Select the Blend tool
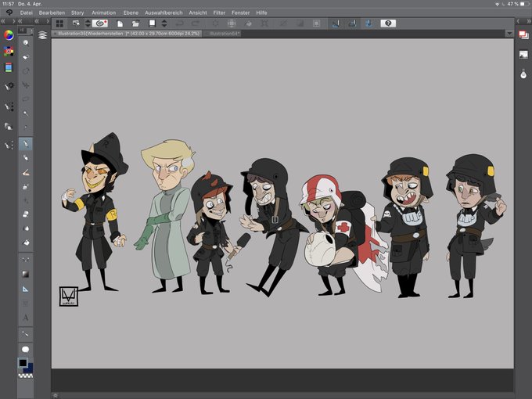532x399 pixels. pyautogui.click(x=26, y=228)
